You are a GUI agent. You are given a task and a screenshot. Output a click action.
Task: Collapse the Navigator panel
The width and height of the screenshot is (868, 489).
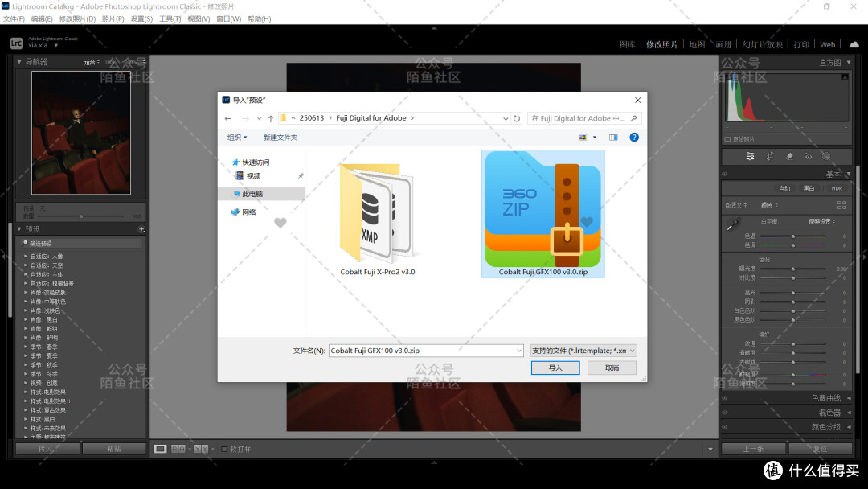point(19,62)
